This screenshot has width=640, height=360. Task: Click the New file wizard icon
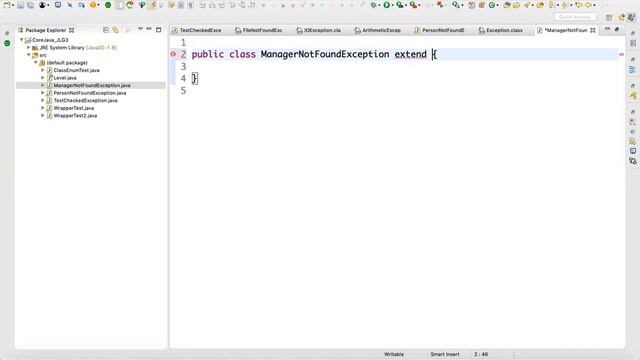pyautogui.click(x=7, y=5)
